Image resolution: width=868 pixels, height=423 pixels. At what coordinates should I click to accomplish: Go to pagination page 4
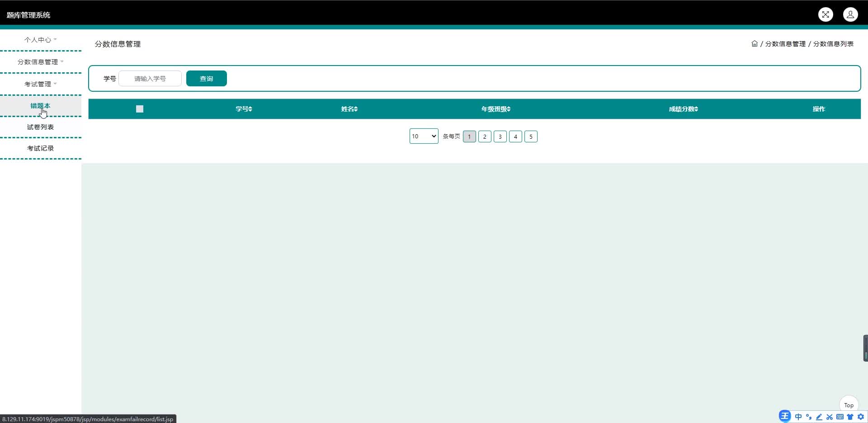coord(515,136)
